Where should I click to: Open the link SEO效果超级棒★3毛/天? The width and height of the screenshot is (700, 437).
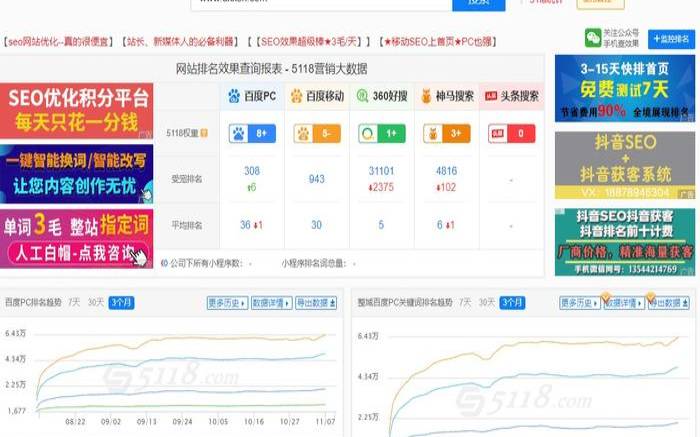pyautogui.click(x=309, y=42)
